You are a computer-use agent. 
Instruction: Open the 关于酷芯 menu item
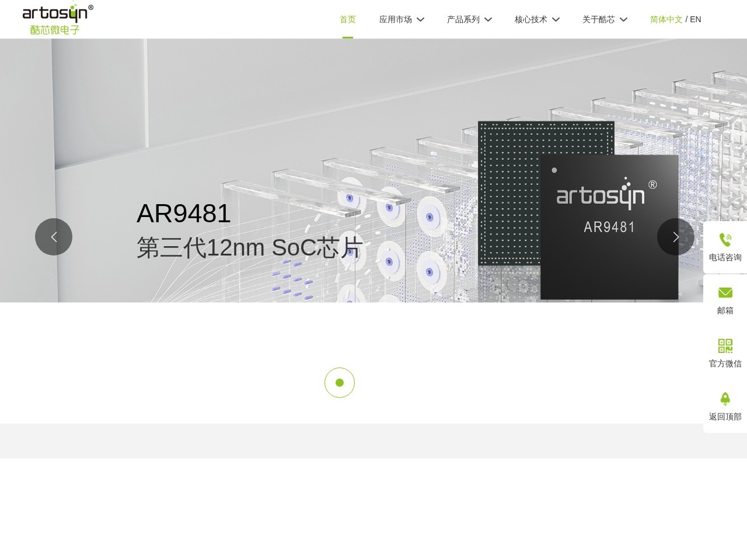[x=605, y=19]
